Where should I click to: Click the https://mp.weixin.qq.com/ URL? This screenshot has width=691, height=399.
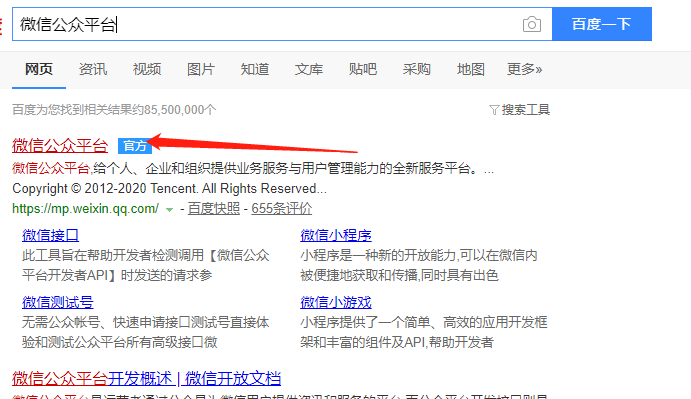85,209
